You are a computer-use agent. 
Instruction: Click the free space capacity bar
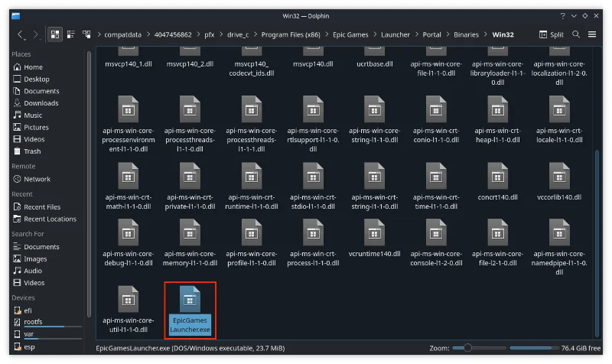click(x=534, y=348)
